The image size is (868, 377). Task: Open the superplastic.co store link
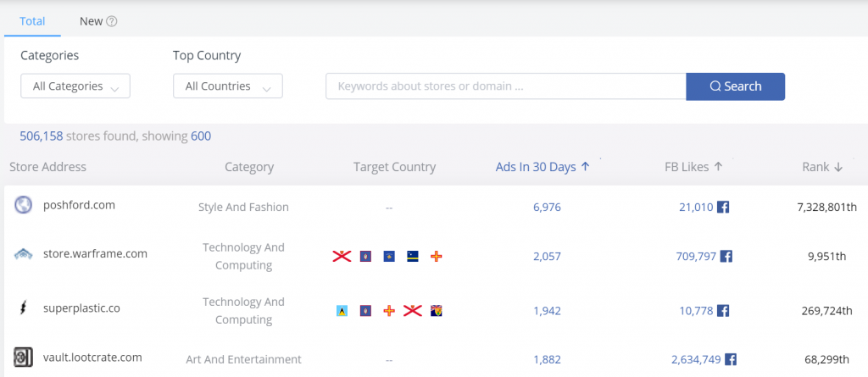click(x=81, y=308)
